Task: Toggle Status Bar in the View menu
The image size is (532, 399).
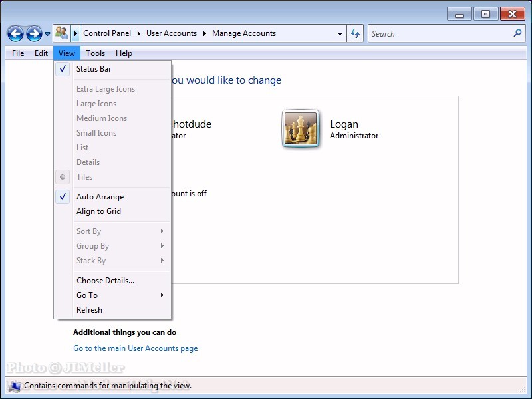Action: click(112, 69)
